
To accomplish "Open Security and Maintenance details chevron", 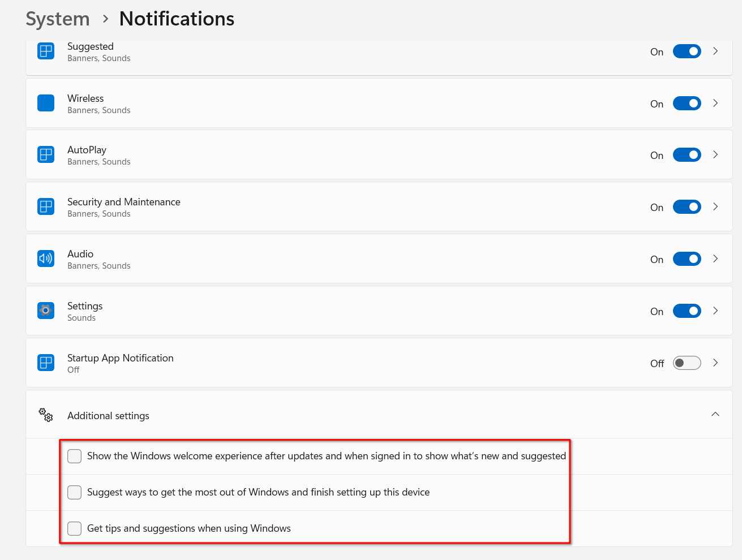I will (x=715, y=207).
